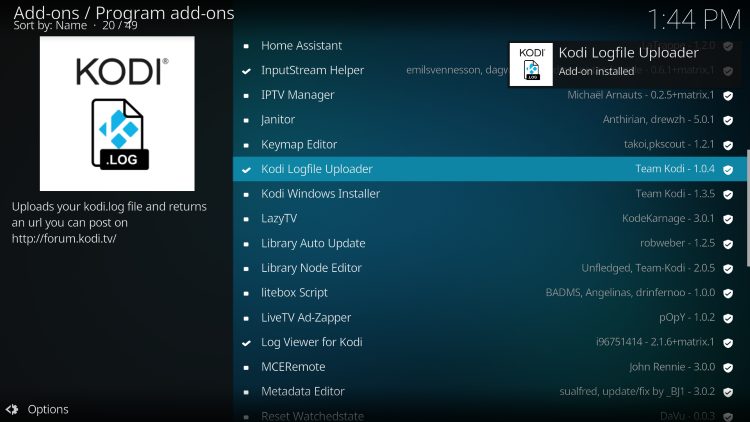This screenshot has width=750, height=422.
Task: Select Kodi Windows Installer from the list
Action: pos(320,194)
